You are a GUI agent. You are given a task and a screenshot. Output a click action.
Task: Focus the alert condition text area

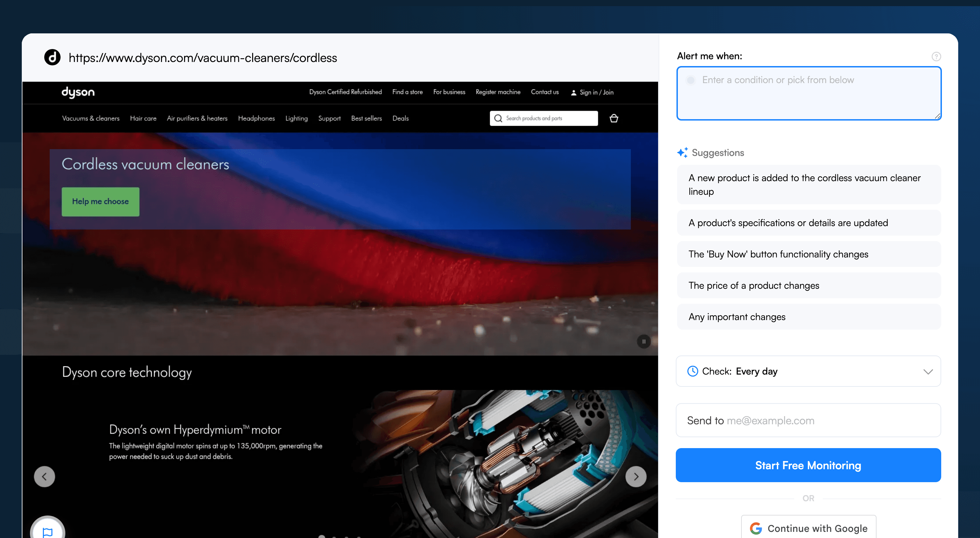tap(808, 93)
